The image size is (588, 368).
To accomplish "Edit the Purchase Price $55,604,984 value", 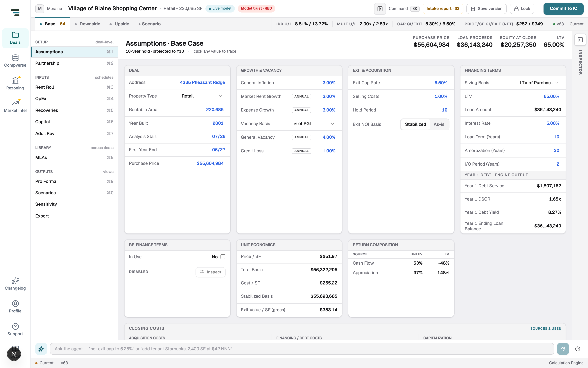I will point(210,163).
